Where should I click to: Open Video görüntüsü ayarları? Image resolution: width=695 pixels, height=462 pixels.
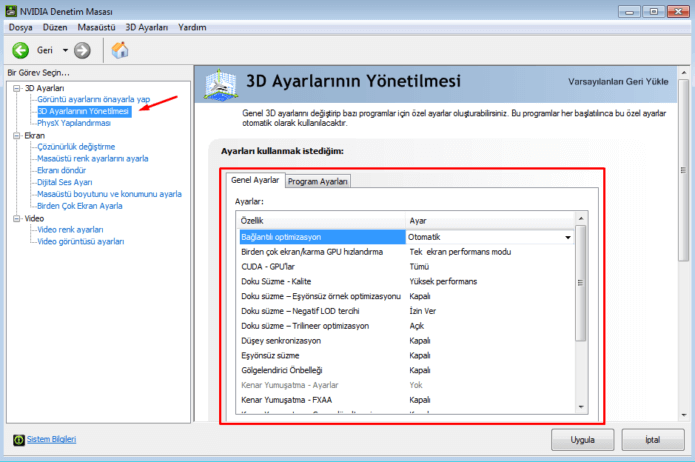(81, 242)
